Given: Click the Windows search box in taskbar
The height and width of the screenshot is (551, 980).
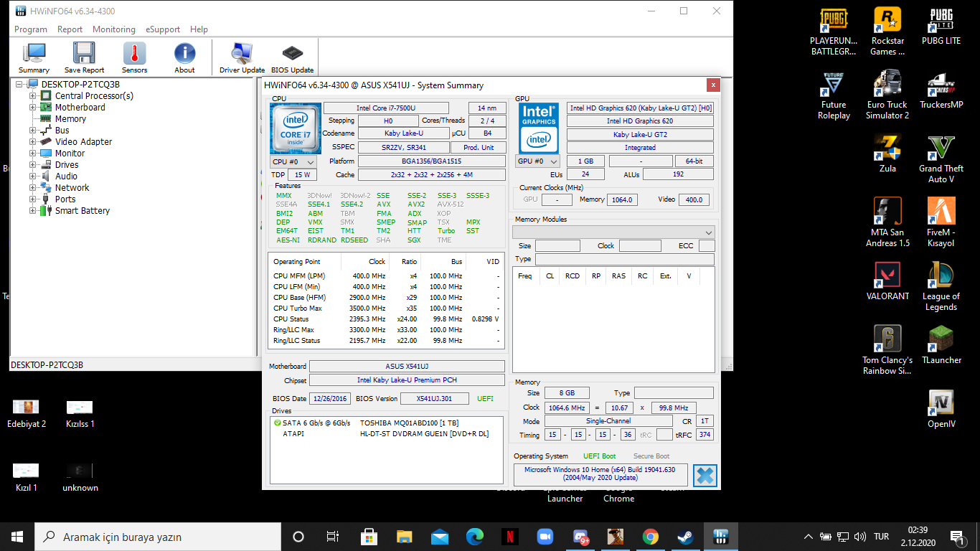Looking at the screenshot, I should [158, 537].
